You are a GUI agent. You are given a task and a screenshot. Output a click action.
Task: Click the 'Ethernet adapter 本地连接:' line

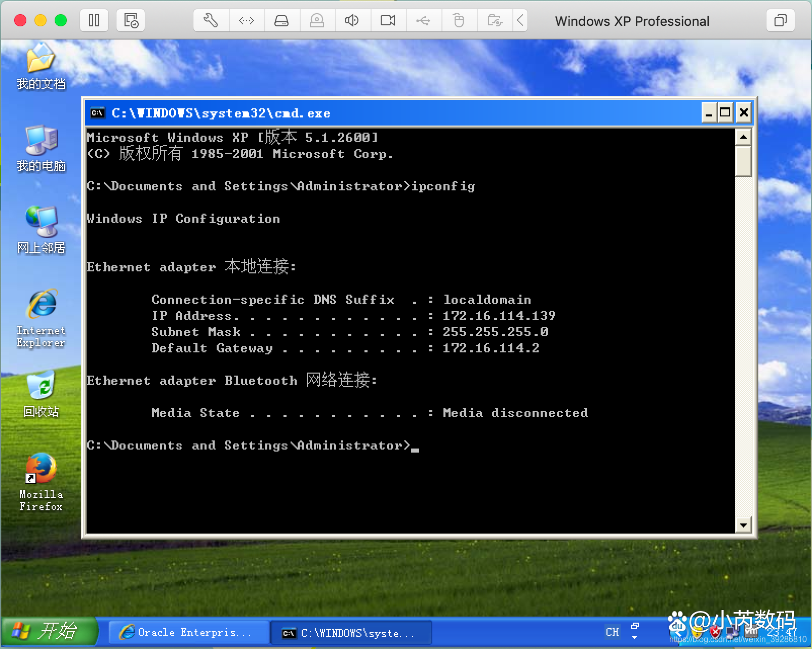click(191, 266)
